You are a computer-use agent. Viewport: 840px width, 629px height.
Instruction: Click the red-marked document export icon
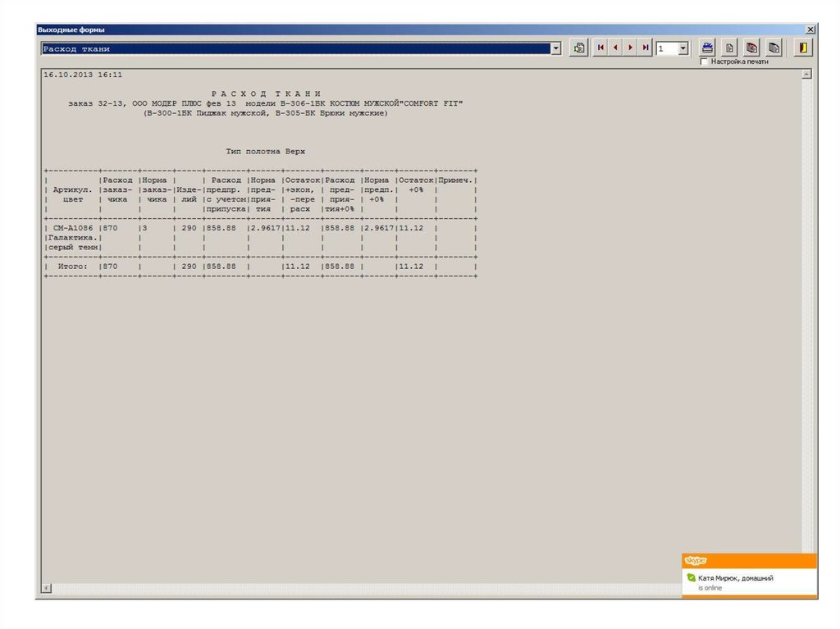tap(751, 48)
